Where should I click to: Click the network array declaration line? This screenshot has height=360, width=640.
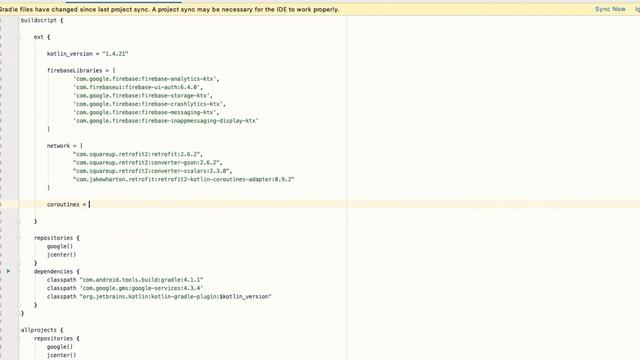tap(64, 146)
